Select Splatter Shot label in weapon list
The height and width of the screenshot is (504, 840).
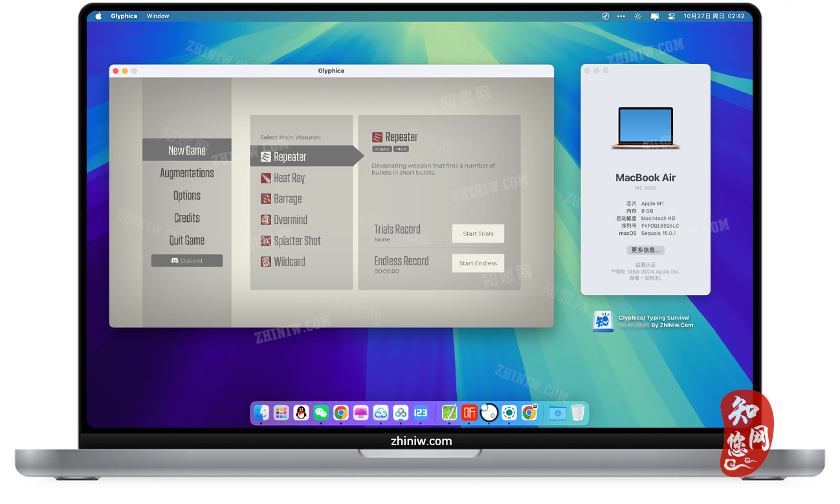click(x=297, y=241)
